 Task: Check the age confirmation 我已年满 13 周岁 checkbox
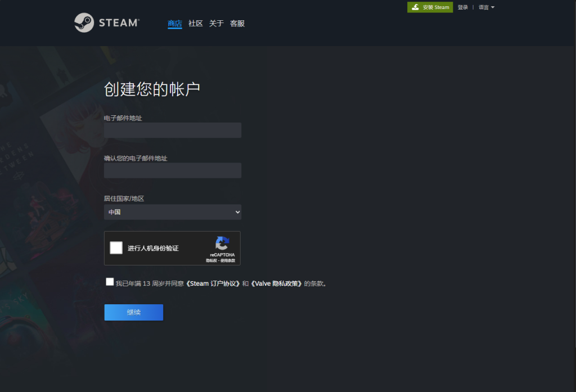tap(110, 281)
